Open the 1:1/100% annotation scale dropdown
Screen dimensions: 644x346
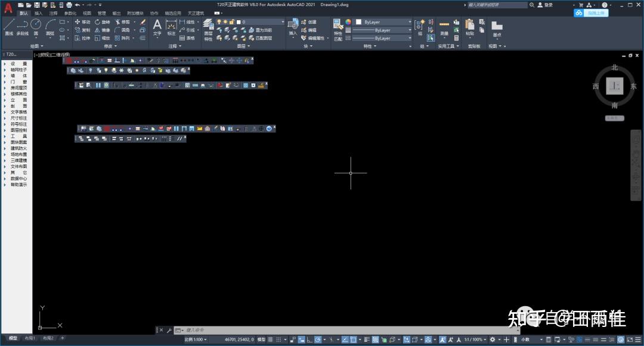pos(475,339)
